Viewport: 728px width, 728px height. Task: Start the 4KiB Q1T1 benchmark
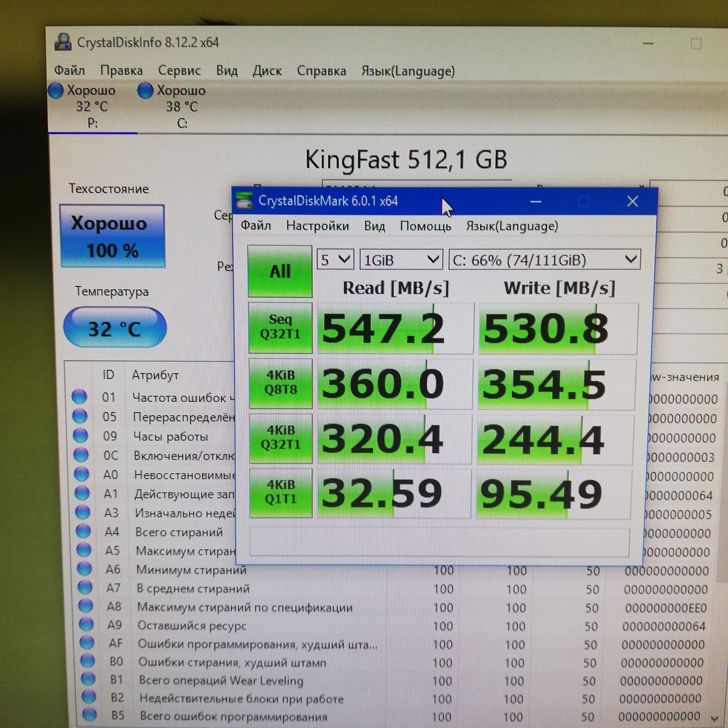coord(281,492)
